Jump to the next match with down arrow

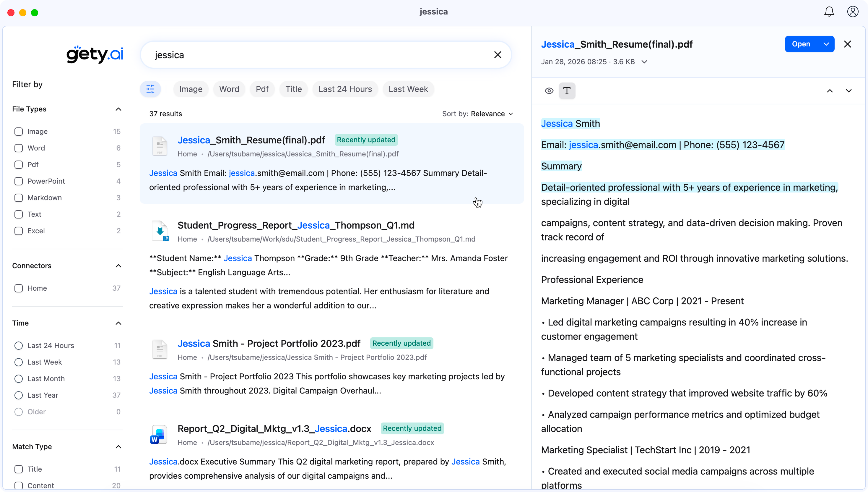point(849,91)
